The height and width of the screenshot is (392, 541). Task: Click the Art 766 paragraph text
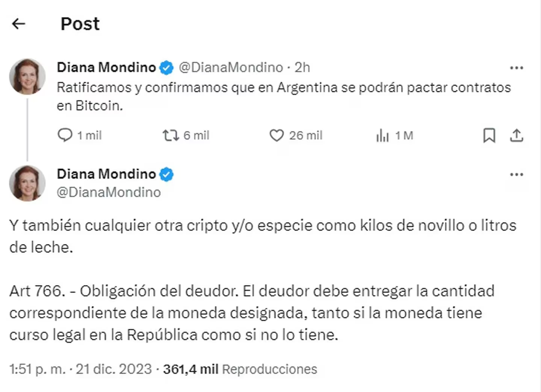pos(252,313)
